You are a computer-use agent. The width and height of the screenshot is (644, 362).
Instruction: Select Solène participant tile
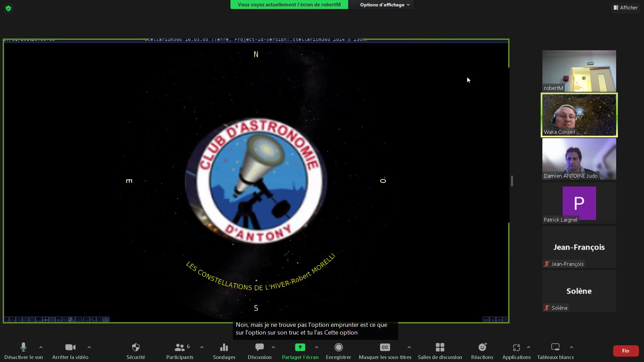pyautogui.click(x=579, y=291)
